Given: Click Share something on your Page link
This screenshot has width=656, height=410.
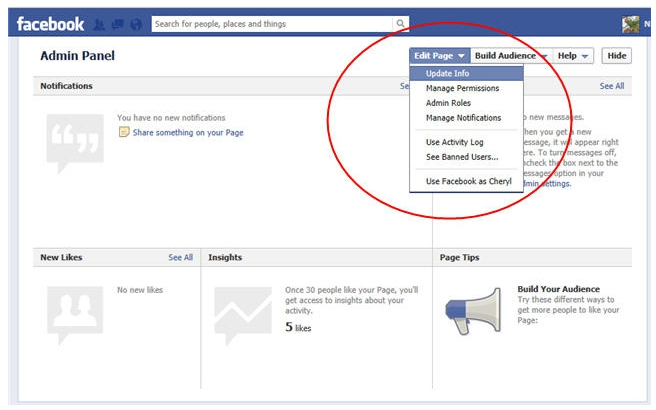Looking at the screenshot, I should pyautogui.click(x=188, y=133).
